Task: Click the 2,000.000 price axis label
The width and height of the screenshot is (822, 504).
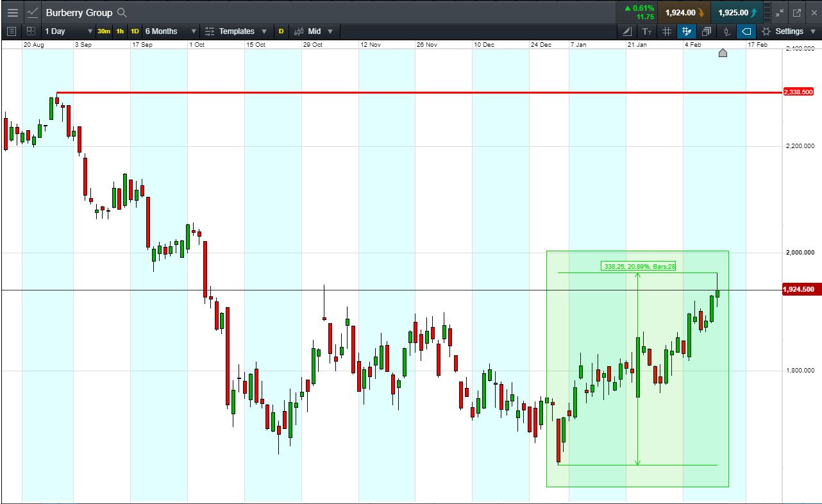Action: [x=800, y=252]
